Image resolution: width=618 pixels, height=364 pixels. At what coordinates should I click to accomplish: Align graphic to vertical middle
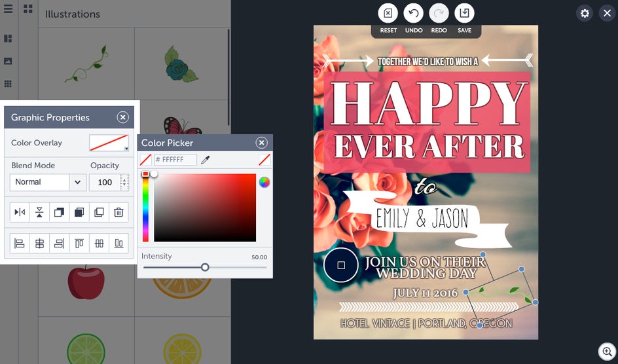(99, 244)
